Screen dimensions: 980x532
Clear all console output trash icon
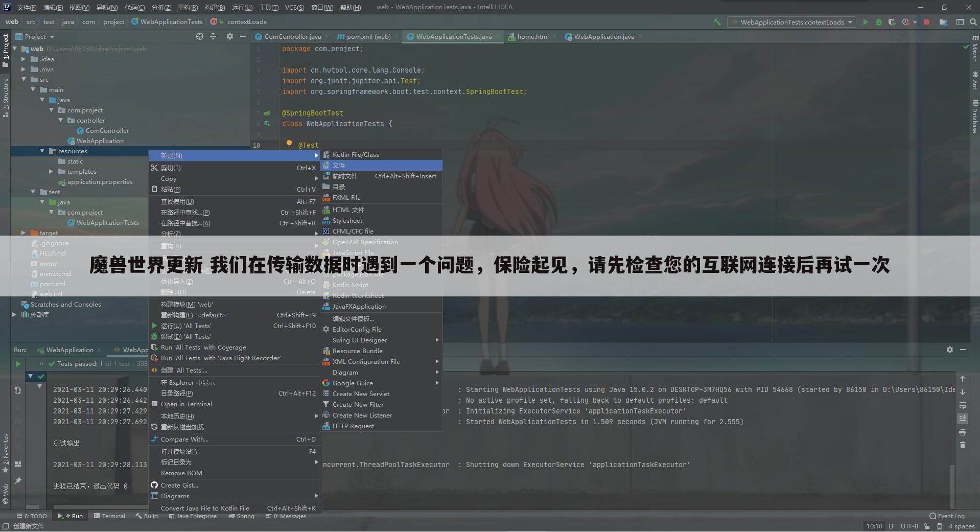pyautogui.click(x=963, y=445)
